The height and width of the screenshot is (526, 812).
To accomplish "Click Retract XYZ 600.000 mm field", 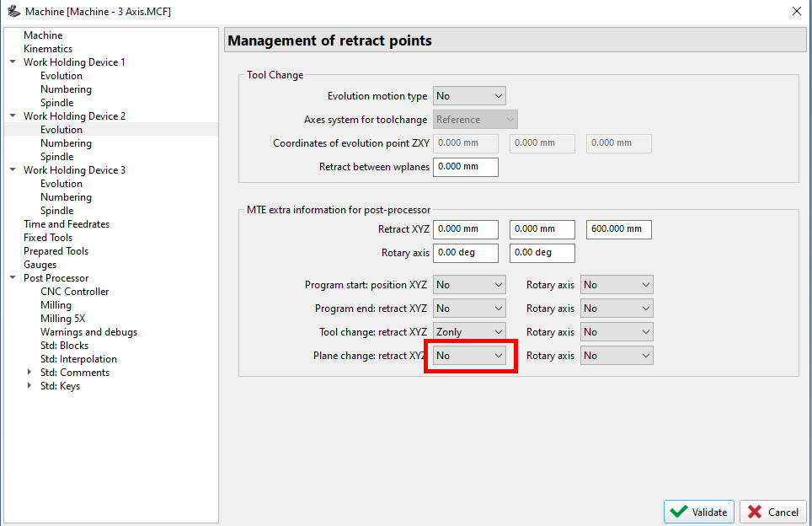I will point(619,229).
